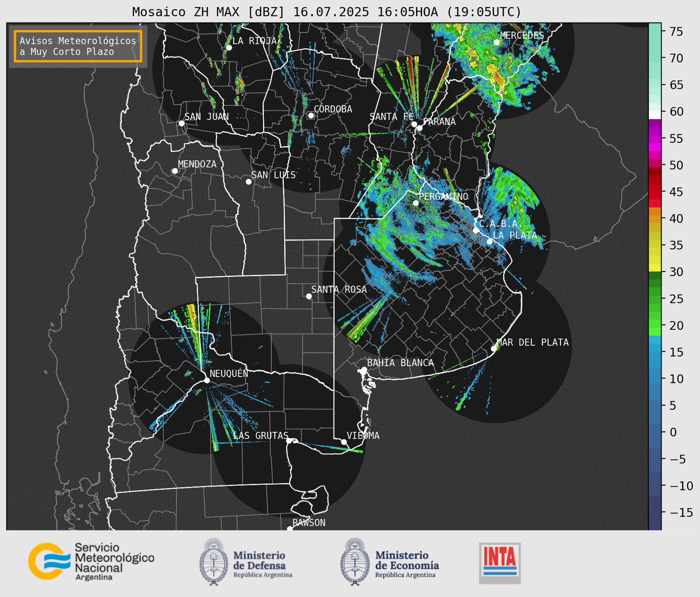The width and height of the screenshot is (700, 597).
Task: Click the Avisos Meteorológicos a Muy Corto Plazo box
Action: 78,46
